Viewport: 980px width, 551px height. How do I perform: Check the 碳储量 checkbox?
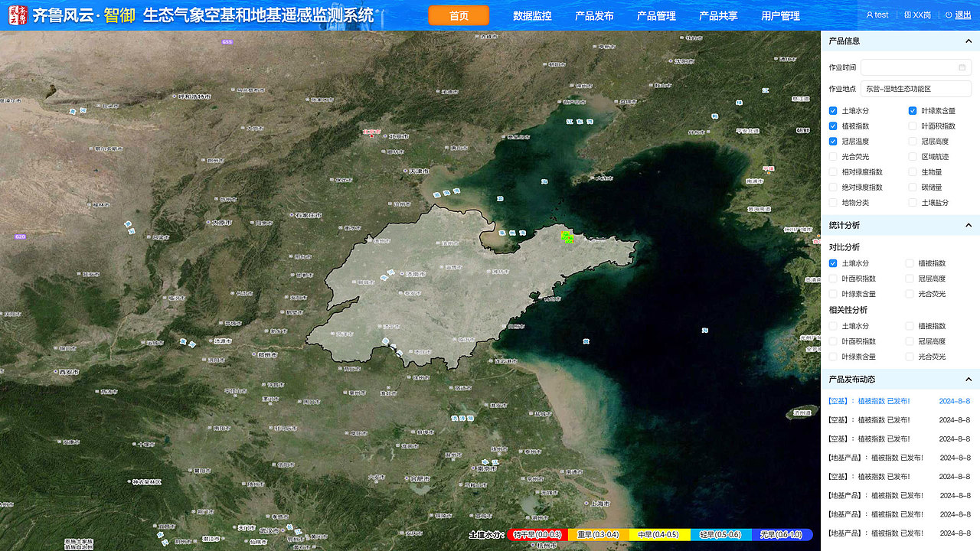pos(913,187)
